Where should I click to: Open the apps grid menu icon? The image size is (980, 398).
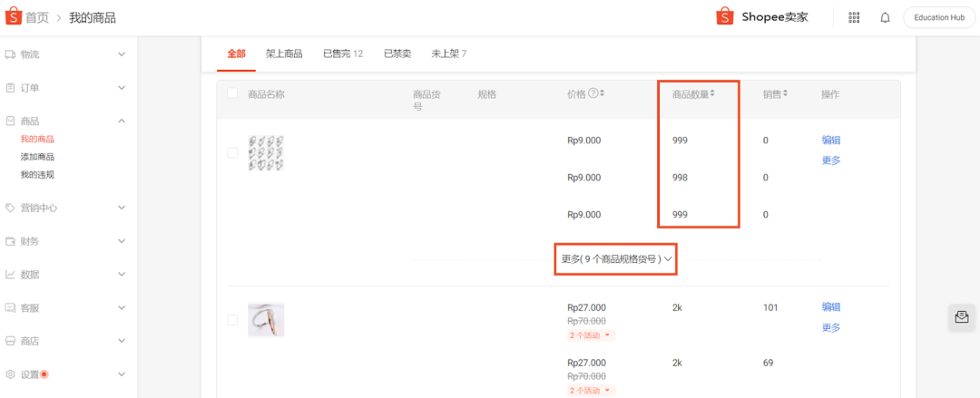point(854,17)
